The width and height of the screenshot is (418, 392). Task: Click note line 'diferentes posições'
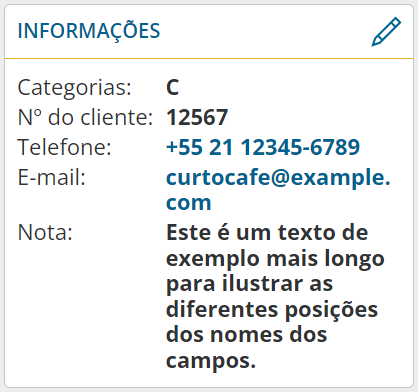click(x=272, y=310)
